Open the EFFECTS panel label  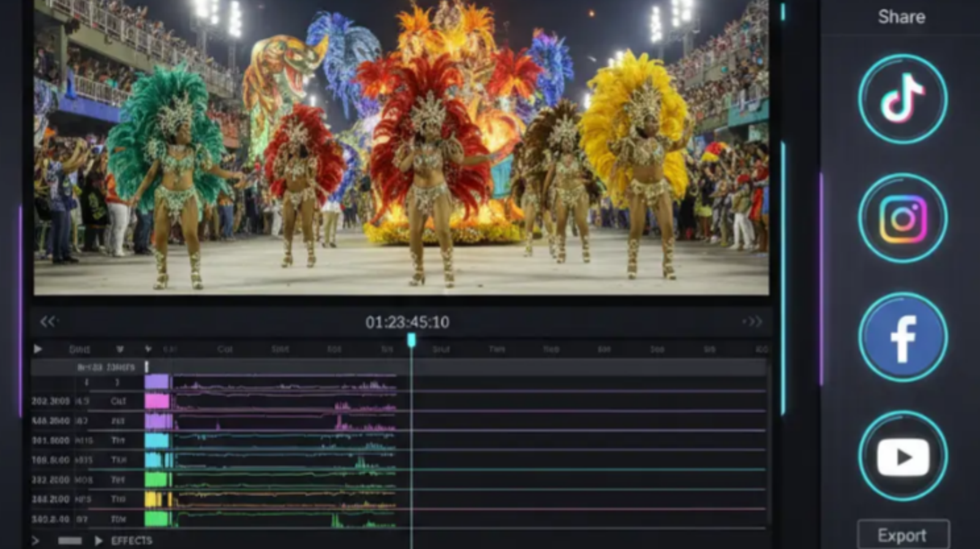tap(132, 540)
